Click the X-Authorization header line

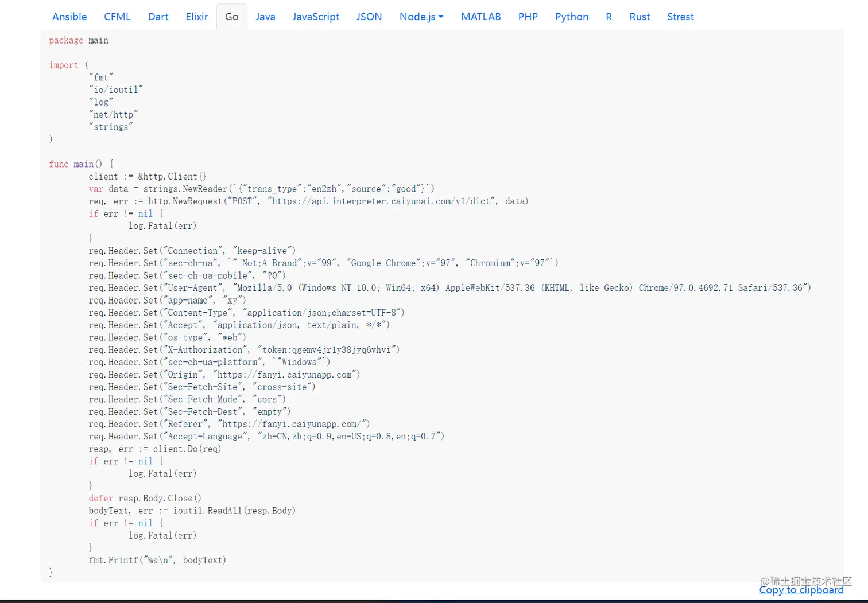pyautogui.click(x=244, y=350)
